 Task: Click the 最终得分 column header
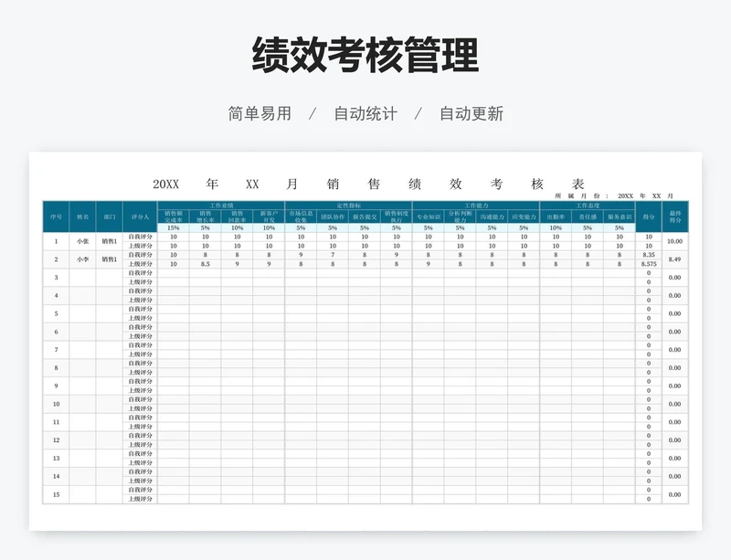coord(675,217)
